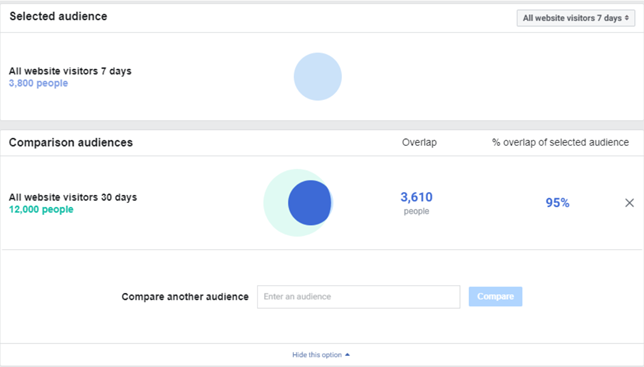Click the 3,610 overlap count
Image resolution: width=644 pixels, height=367 pixels.
coord(416,197)
